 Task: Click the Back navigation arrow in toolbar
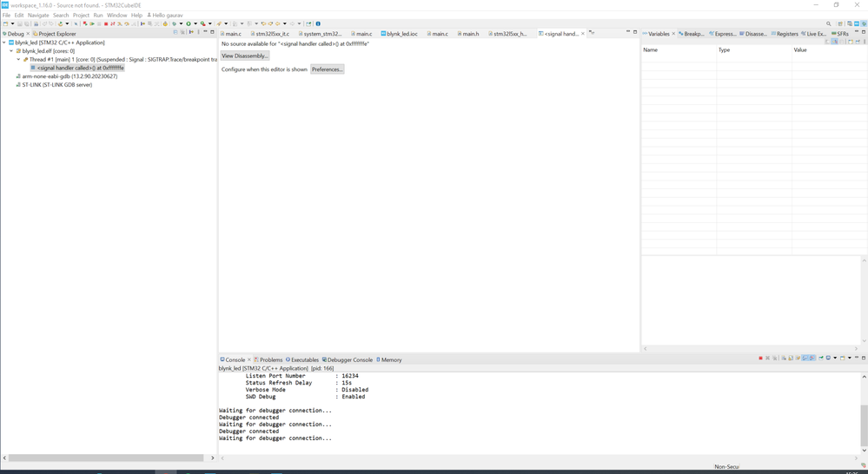click(277, 23)
